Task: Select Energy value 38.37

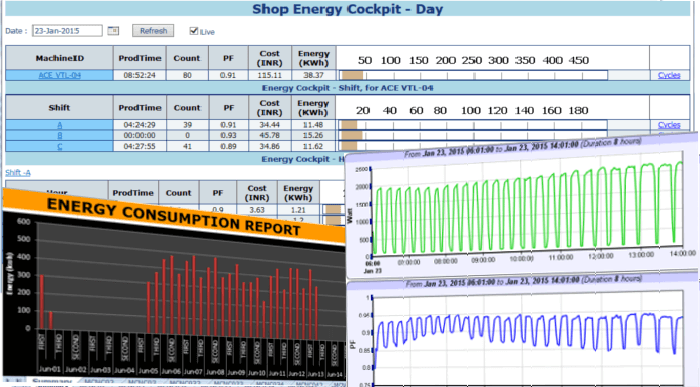Action: point(313,75)
